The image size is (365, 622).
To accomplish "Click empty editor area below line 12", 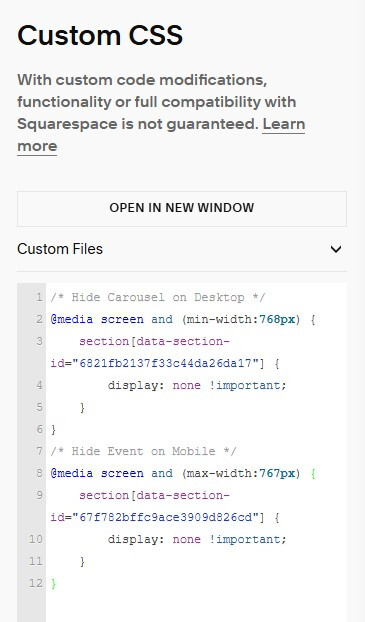I will pyautogui.click(x=196, y=607).
